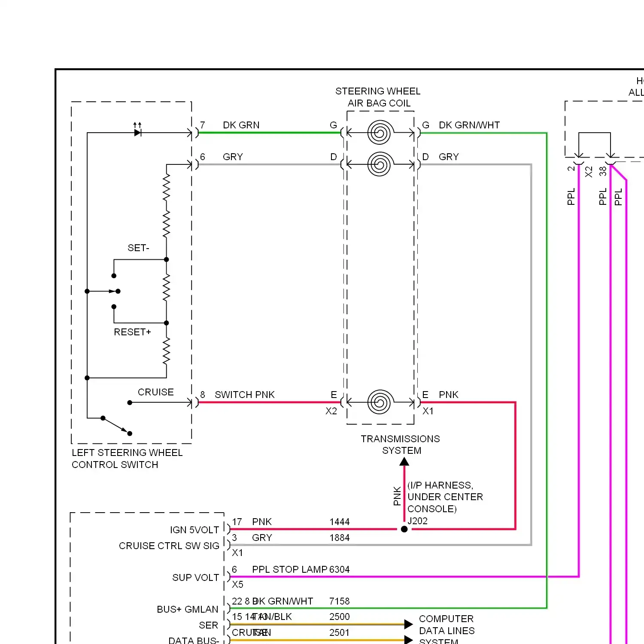644x644 pixels.
Task: Click the SET- switch label
Action: coord(138,248)
